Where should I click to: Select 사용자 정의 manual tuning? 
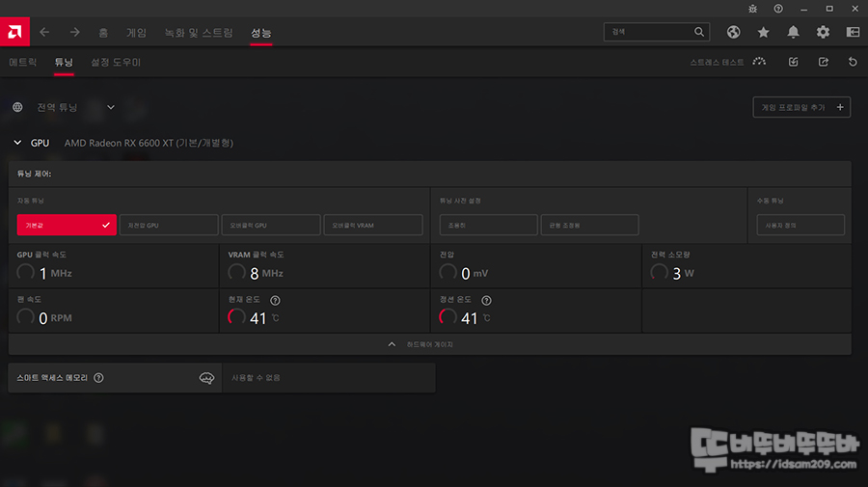click(x=800, y=226)
